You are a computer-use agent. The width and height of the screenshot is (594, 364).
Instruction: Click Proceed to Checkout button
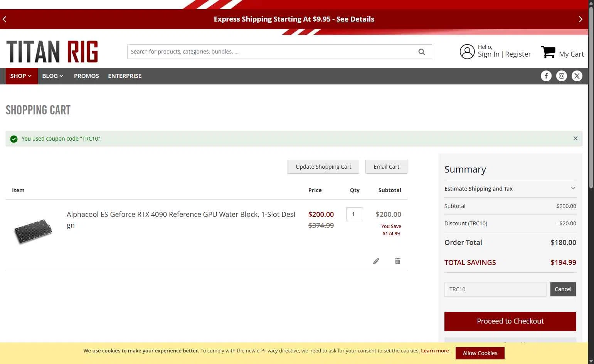(510, 321)
